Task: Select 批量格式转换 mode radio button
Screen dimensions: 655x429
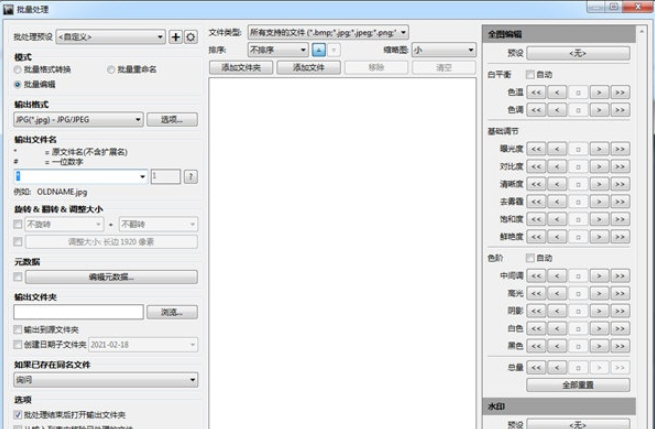Action: tap(17, 70)
